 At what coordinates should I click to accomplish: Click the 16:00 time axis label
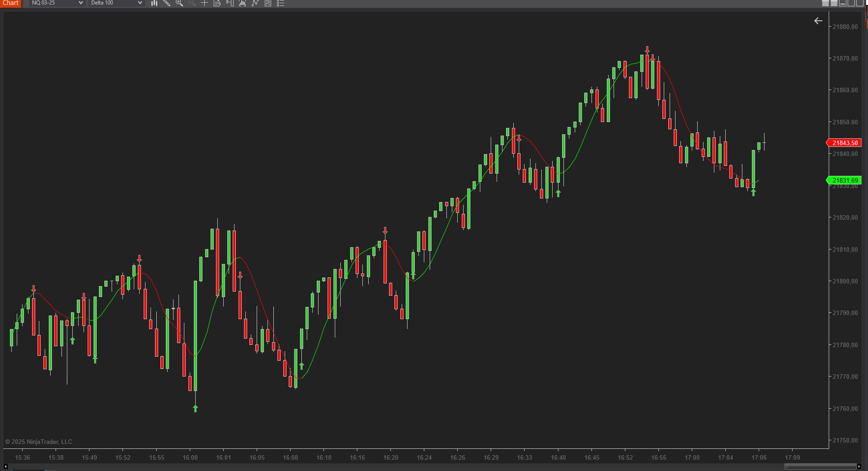(190, 457)
